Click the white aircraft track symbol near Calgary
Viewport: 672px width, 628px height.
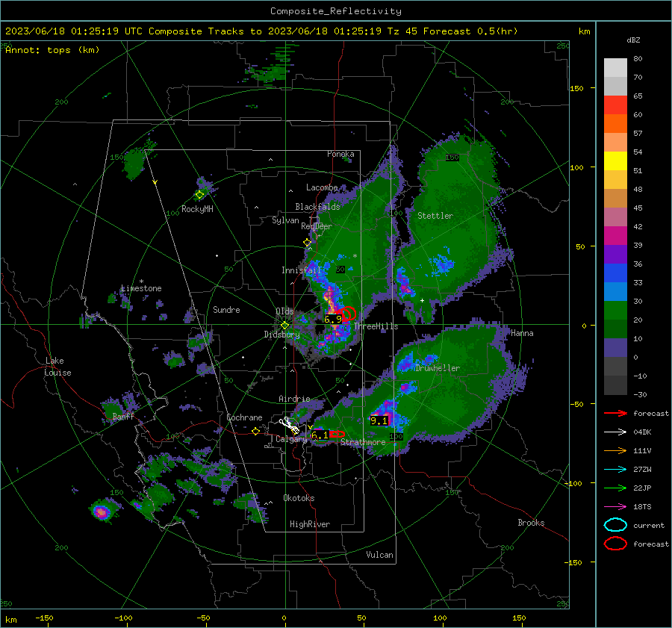pyautogui.click(x=289, y=425)
